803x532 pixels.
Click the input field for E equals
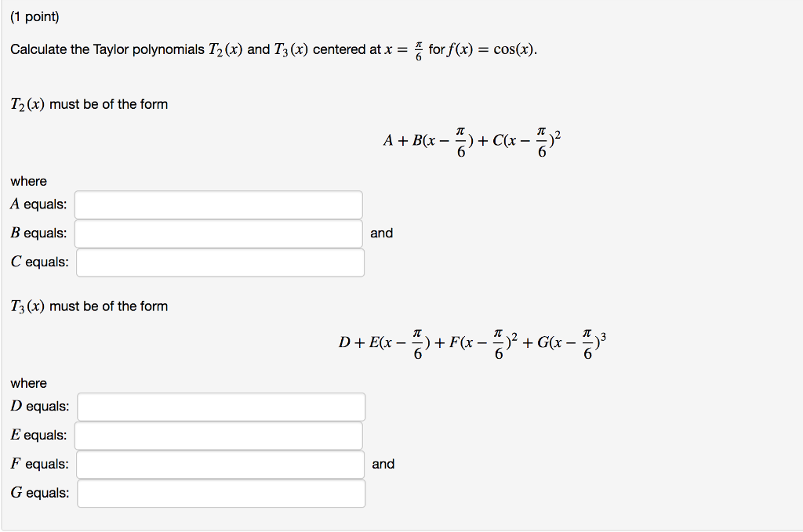[220, 435]
